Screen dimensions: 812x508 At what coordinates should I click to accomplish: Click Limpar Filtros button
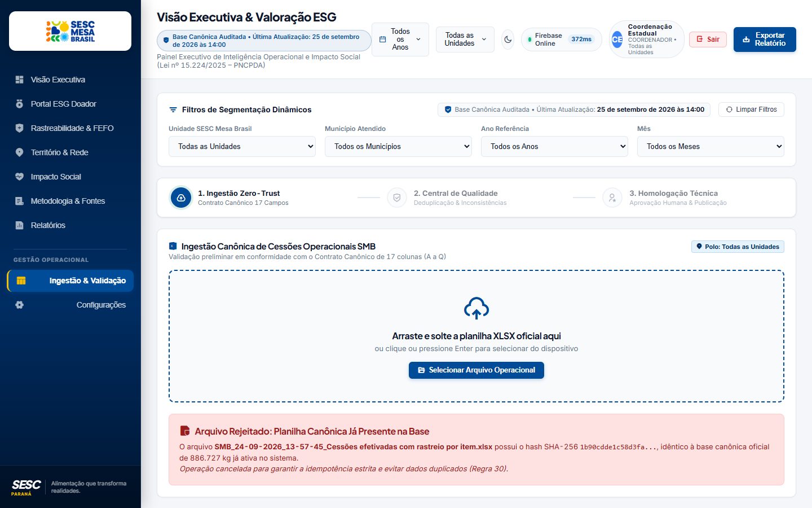pos(751,110)
